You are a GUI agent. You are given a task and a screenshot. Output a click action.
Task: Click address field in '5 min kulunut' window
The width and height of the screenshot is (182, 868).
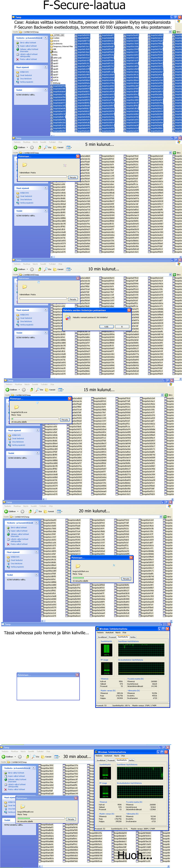(96, 153)
